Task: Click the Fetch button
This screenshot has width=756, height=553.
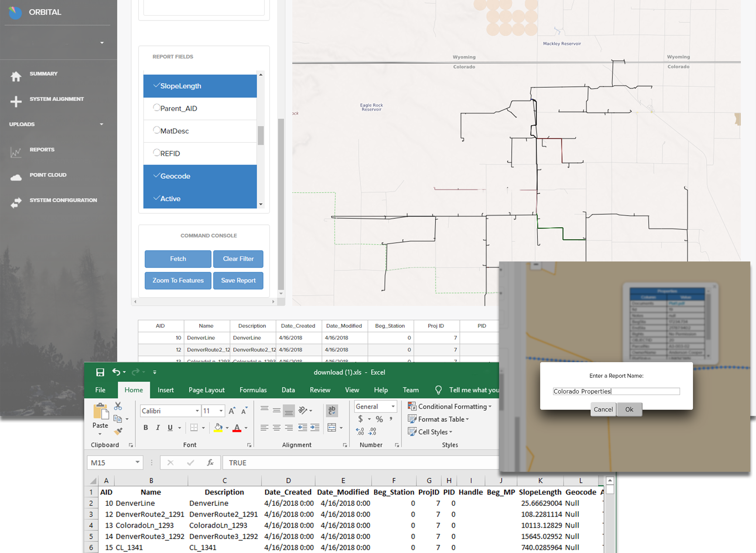Action: (178, 259)
